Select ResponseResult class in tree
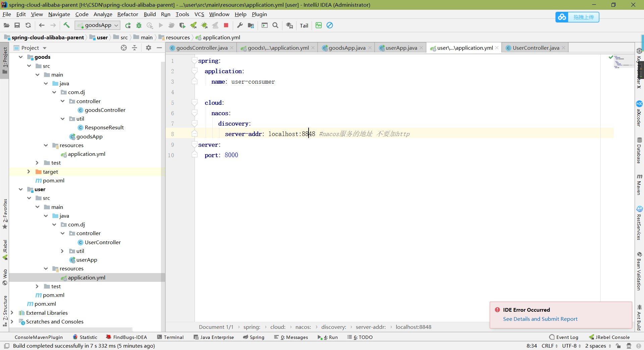The image size is (644, 350). click(104, 127)
